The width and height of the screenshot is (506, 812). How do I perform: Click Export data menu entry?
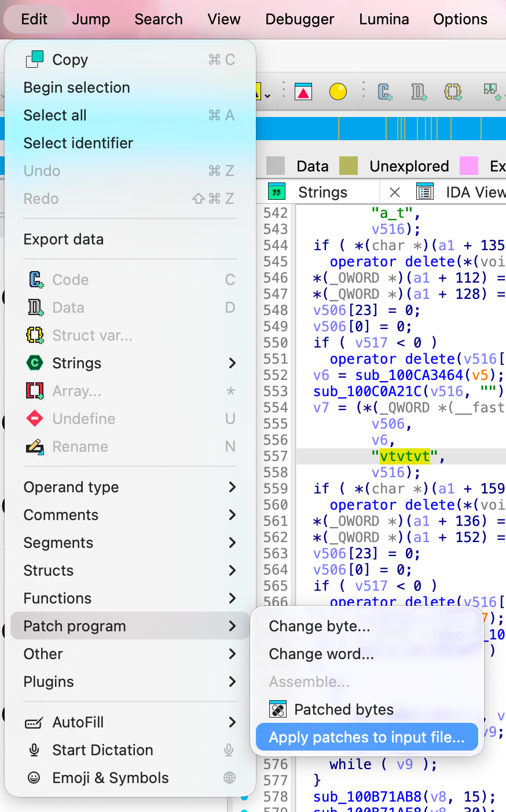pyautogui.click(x=64, y=239)
